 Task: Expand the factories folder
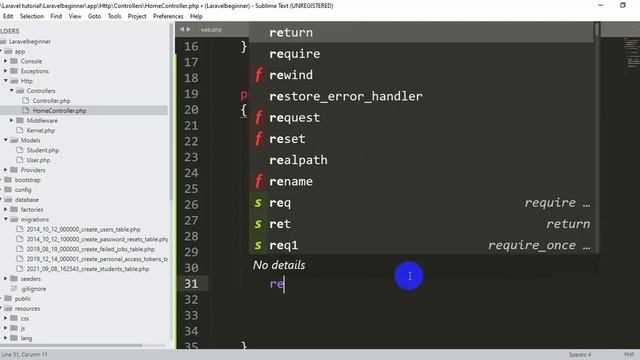pyautogui.click(x=6, y=209)
